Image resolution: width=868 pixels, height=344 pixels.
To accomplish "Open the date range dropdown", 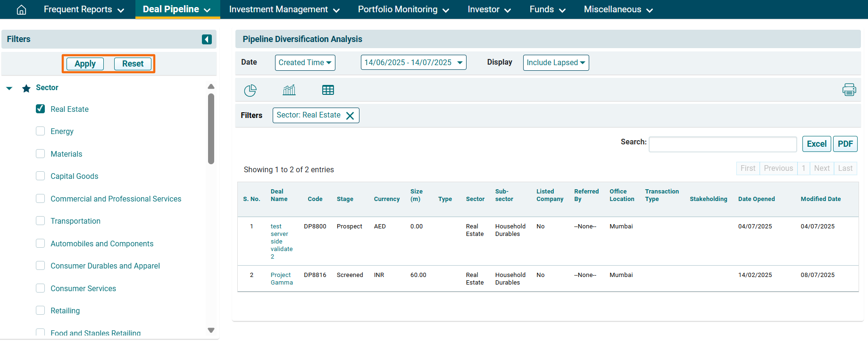I will pyautogui.click(x=413, y=63).
